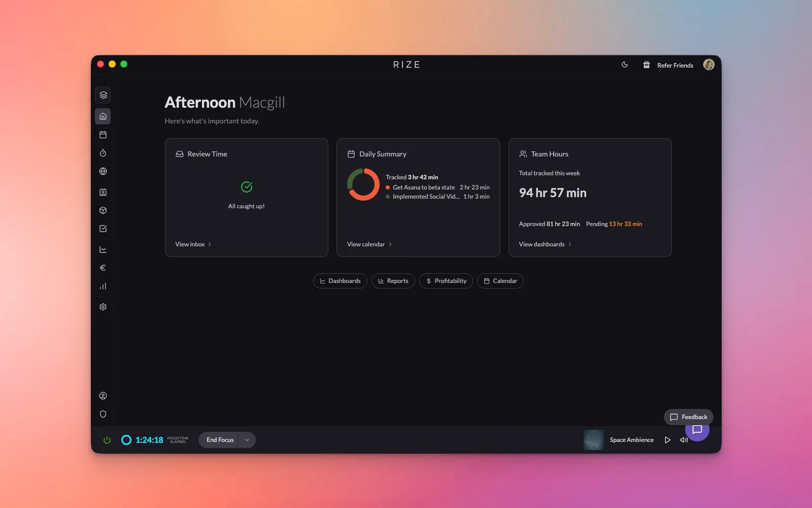Open the cube projects icon in sidebar

103,210
